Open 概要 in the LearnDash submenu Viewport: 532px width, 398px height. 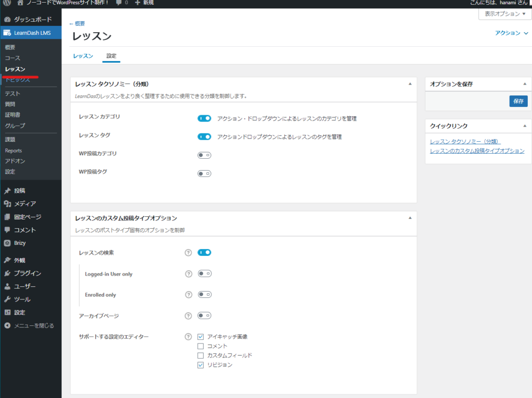coord(10,47)
